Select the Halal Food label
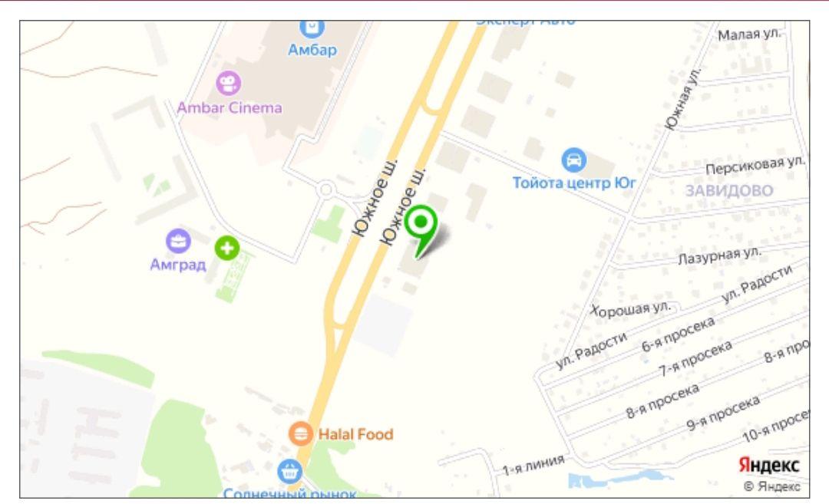Screen dimensions: 829x504 [x=356, y=434]
